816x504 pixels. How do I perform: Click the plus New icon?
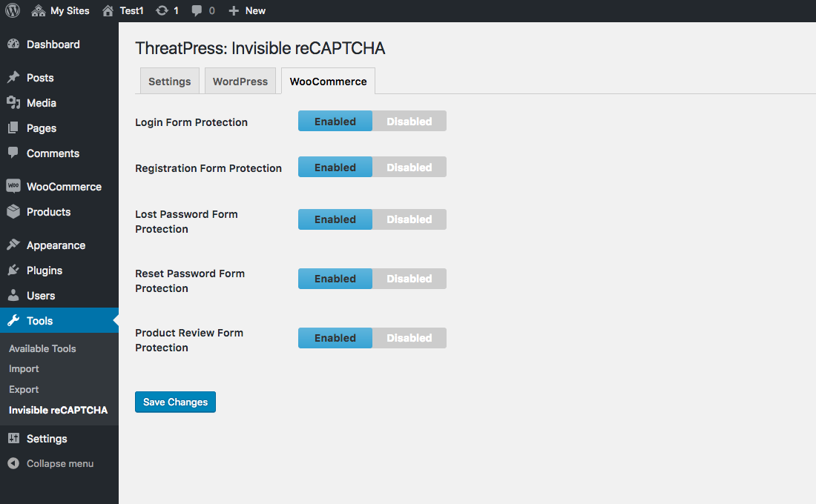pyautogui.click(x=234, y=10)
